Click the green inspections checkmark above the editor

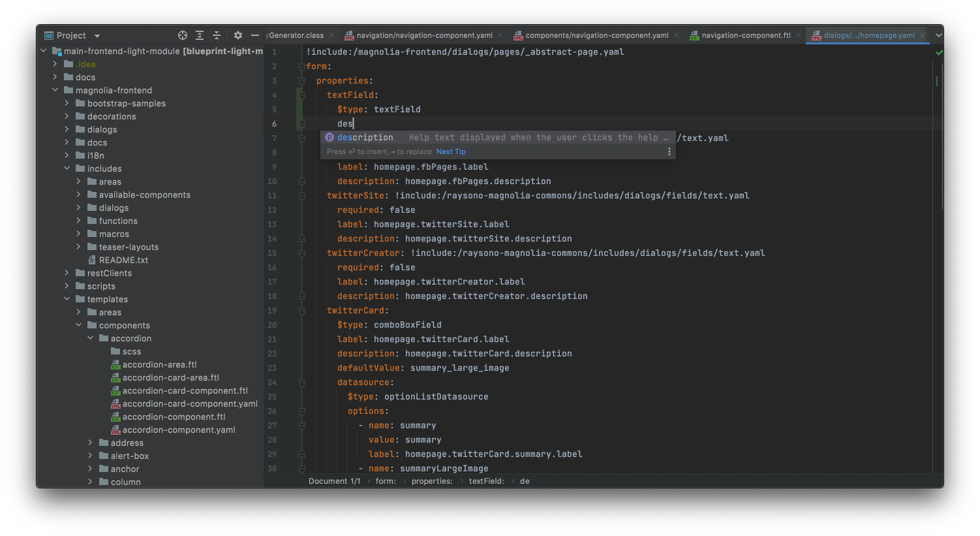[939, 52]
